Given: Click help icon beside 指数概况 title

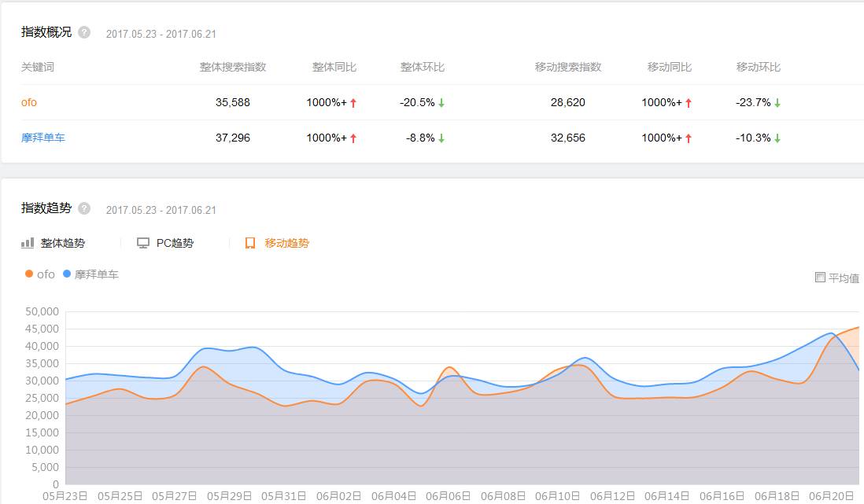Looking at the screenshot, I should (x=84, y=32).
